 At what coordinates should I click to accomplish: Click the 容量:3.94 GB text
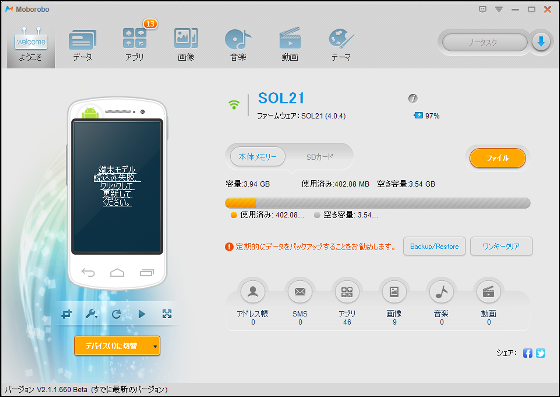(248, 184)
